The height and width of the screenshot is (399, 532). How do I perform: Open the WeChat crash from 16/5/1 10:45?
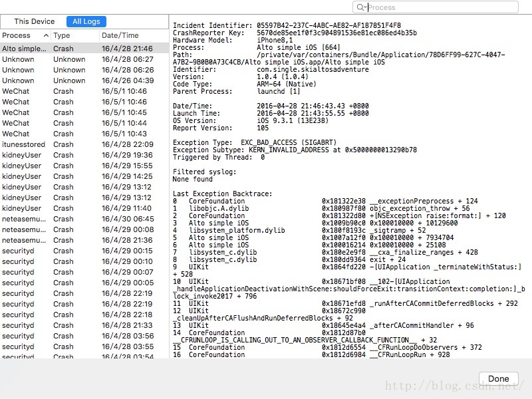tap(84, 112)
